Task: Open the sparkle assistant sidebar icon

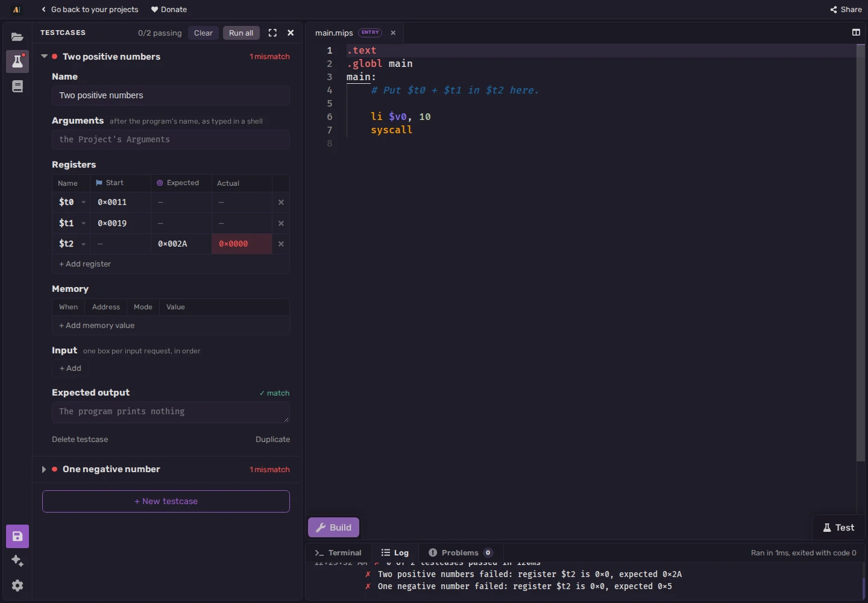Action: pyautogui.click(x=17, y=561)
